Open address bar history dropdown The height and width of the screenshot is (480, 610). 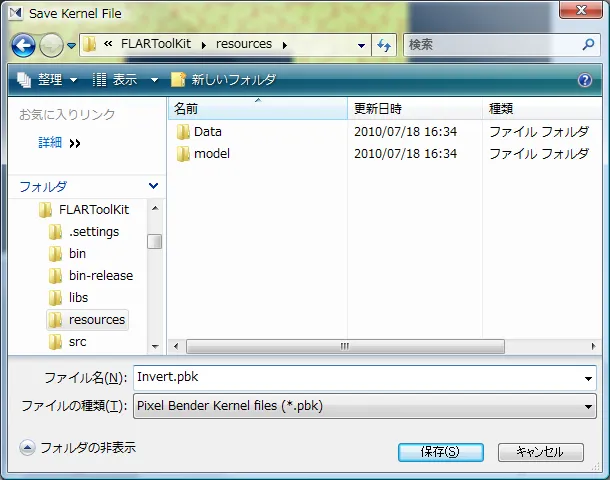[x=361, y=46]
